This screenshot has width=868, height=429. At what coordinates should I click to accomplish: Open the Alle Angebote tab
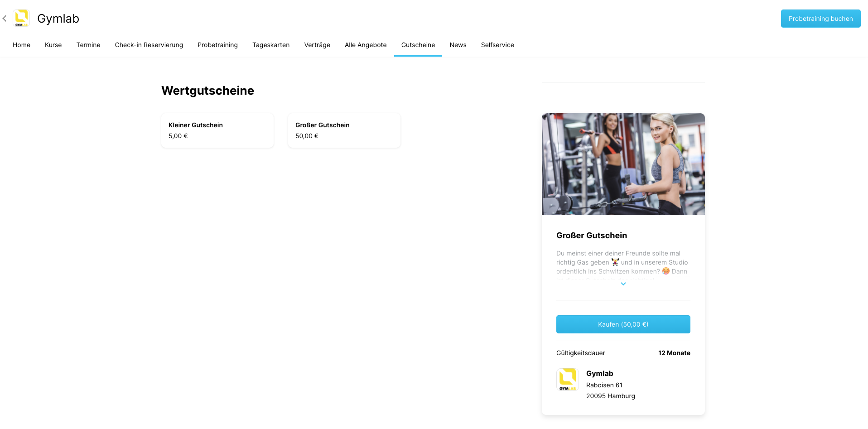tap(366, 45)
